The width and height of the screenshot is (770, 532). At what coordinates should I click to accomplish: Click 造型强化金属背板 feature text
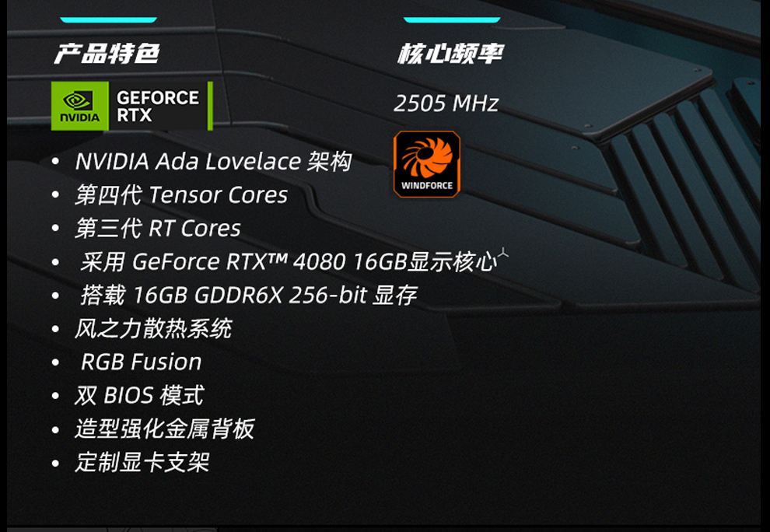[x=165, y=429]
